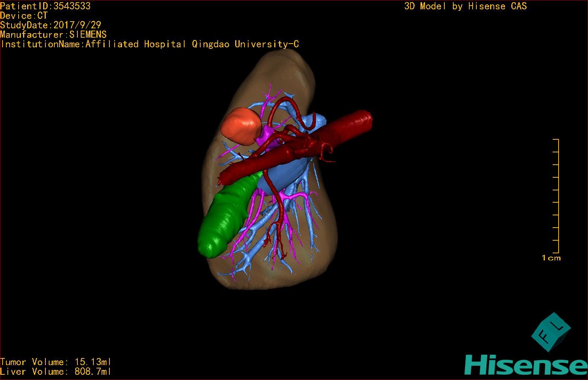This screenshot has height=380, width=588.
Task: Click the Liver Volume: 808.7ml text
Action: click(x=55, y=371)
